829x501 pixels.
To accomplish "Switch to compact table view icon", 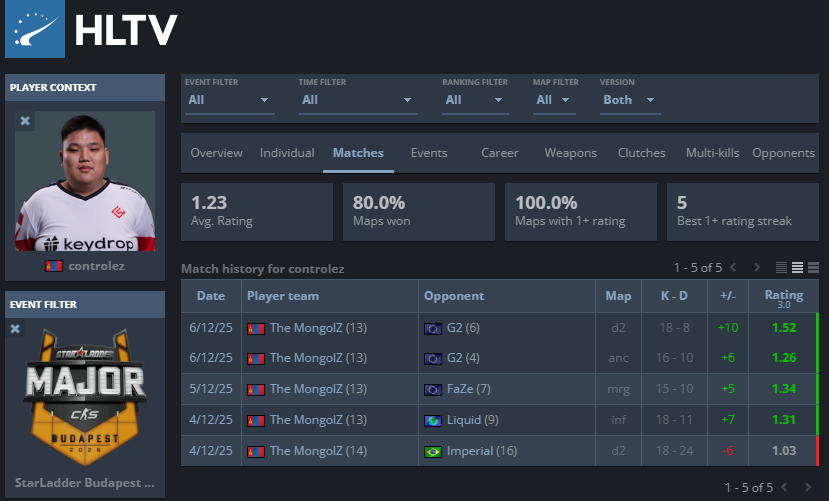I will point(782,267).
